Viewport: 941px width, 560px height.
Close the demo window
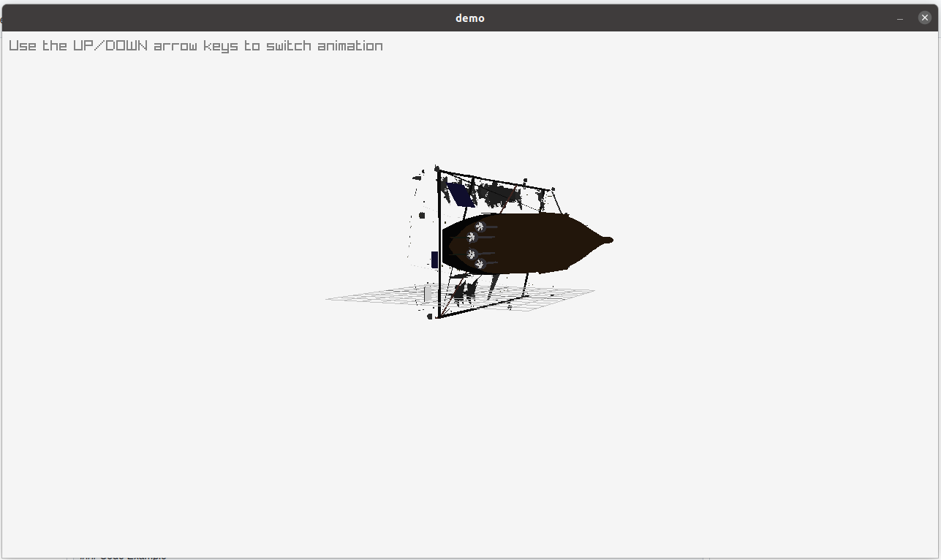coord(924,17)
